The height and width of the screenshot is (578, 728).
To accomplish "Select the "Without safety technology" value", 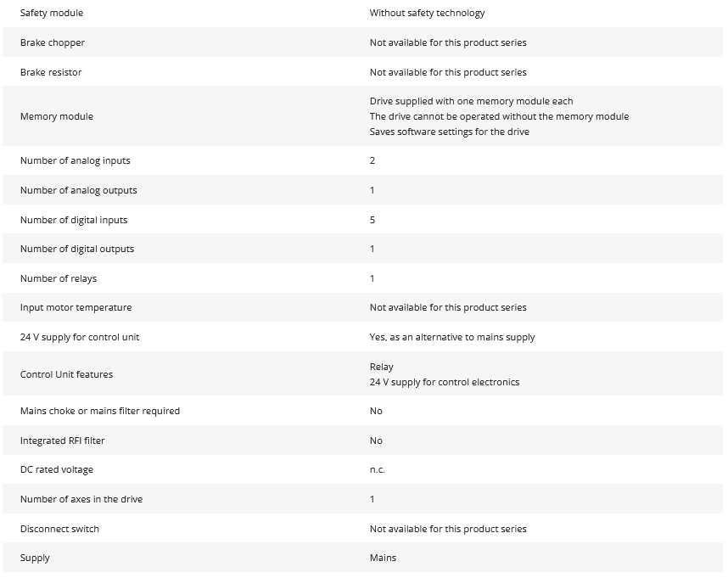I will 427,14.
